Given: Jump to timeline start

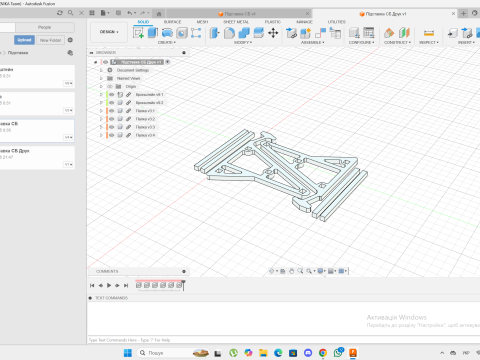Looking at the screenshot, I should tap(92, 285).
